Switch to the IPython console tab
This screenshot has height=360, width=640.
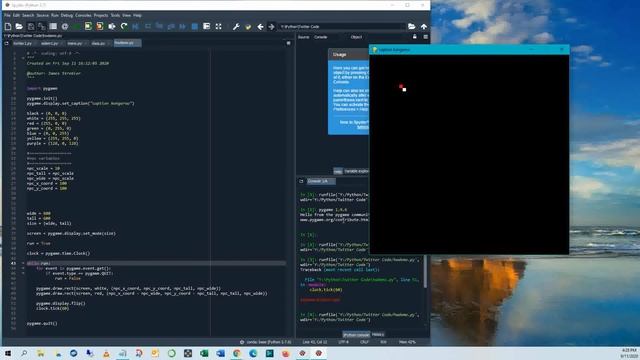(x=356, y=334)
